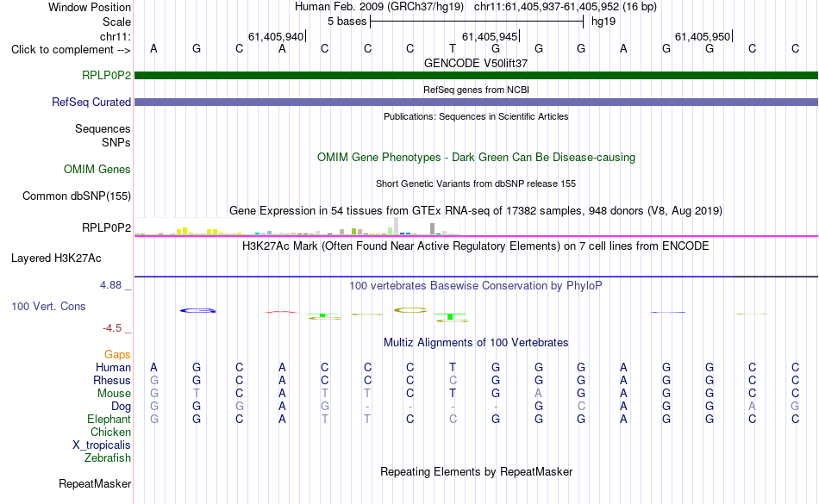Click 'Short Genetic Variants from dbSNP release 155'

tap(476, 184)
